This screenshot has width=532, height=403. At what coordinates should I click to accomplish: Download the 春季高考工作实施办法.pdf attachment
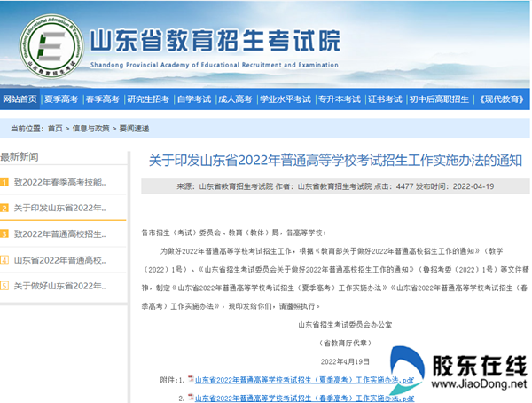304,399
